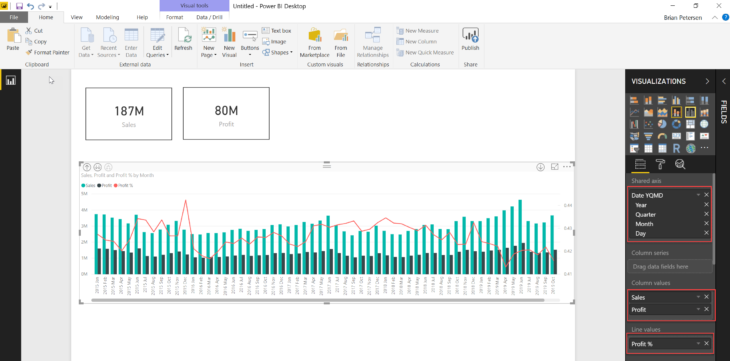730x361 pixels.
Task: Select the Slicer visual
Action: pyautogui.click(x=634, y=149)
